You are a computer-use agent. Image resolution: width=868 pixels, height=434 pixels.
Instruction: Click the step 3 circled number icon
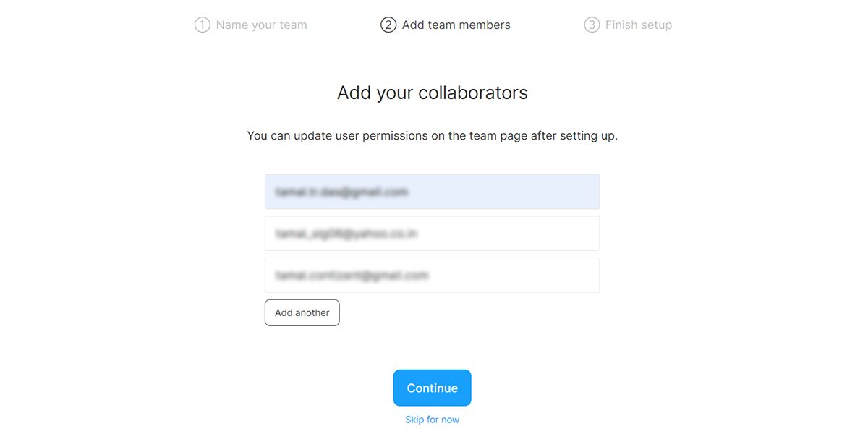[x=592, y=25]
